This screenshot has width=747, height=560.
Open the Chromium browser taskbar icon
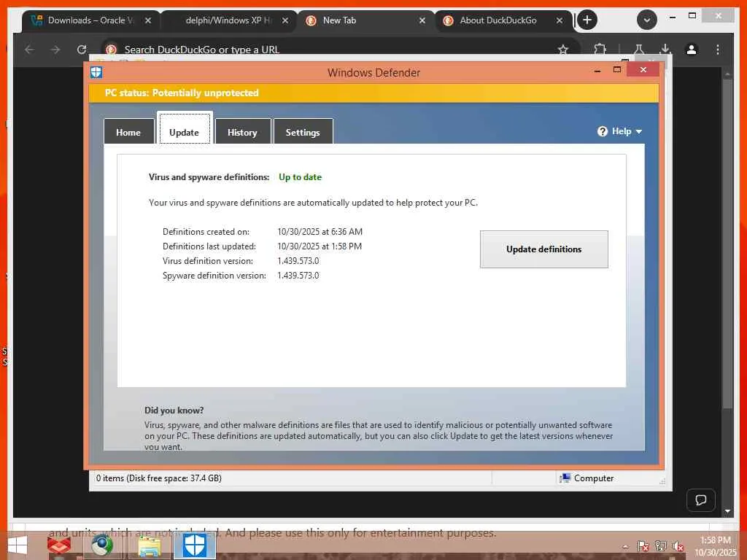(x=101, y=545)
